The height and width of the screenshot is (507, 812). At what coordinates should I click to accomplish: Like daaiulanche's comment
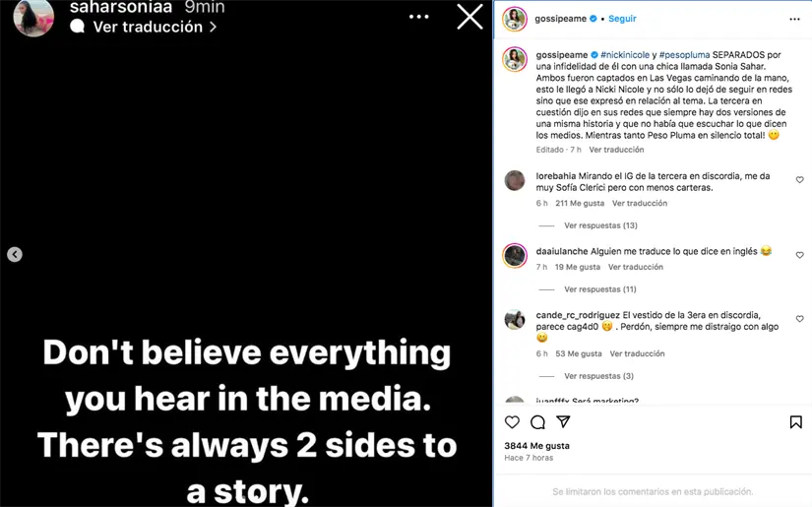pyautogui.click(x=799, y=255)
